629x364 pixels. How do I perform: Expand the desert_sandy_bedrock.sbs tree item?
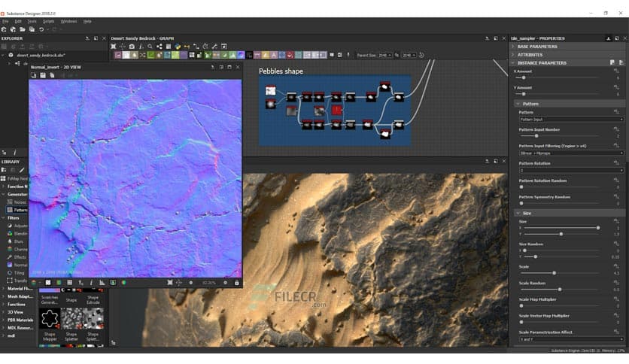[3, 56]
